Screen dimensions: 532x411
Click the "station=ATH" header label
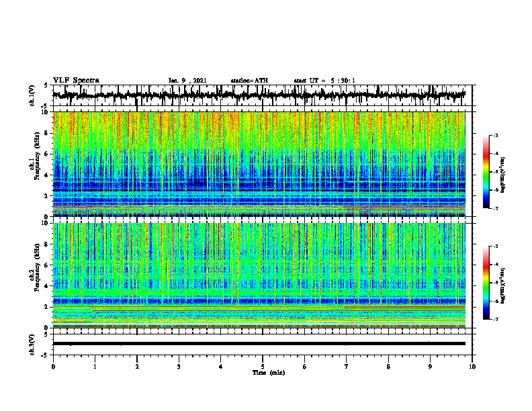(249, 81)
